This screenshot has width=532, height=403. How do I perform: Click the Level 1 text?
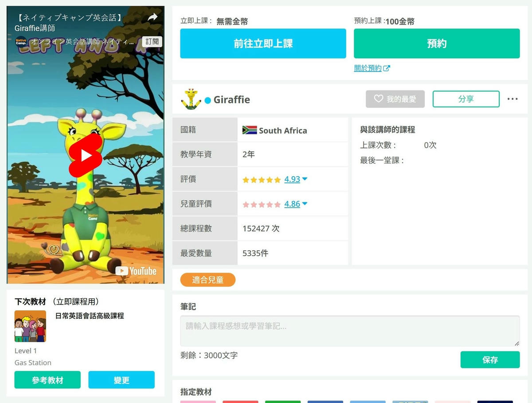click(26, 351)
